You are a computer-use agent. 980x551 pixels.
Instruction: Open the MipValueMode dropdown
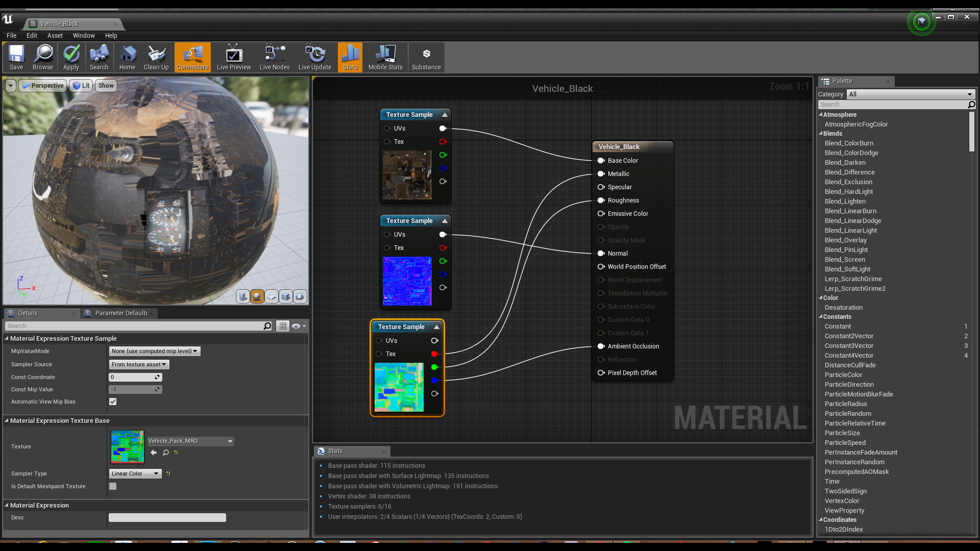pos(155,351)
